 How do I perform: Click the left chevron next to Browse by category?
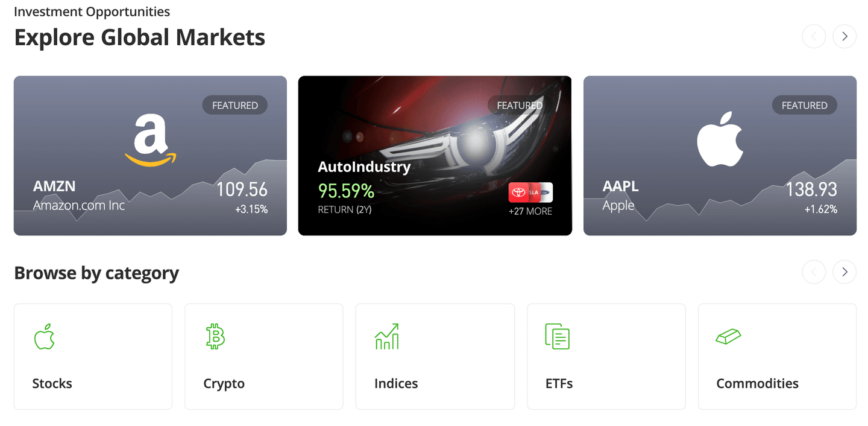coord(814,272)
